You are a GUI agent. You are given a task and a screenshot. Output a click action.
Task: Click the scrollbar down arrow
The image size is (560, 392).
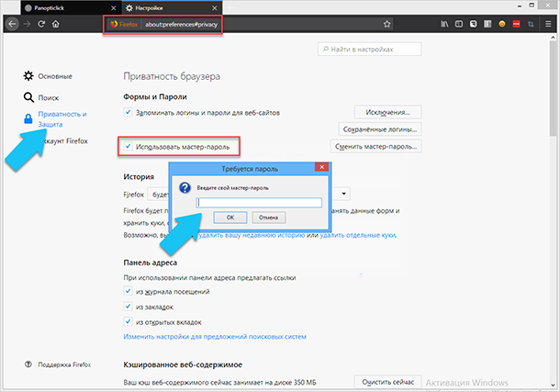tap(553, 385)
